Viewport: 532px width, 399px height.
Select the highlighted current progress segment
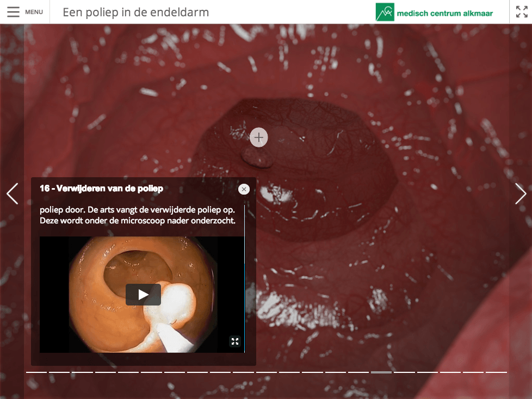pos(381,372)
